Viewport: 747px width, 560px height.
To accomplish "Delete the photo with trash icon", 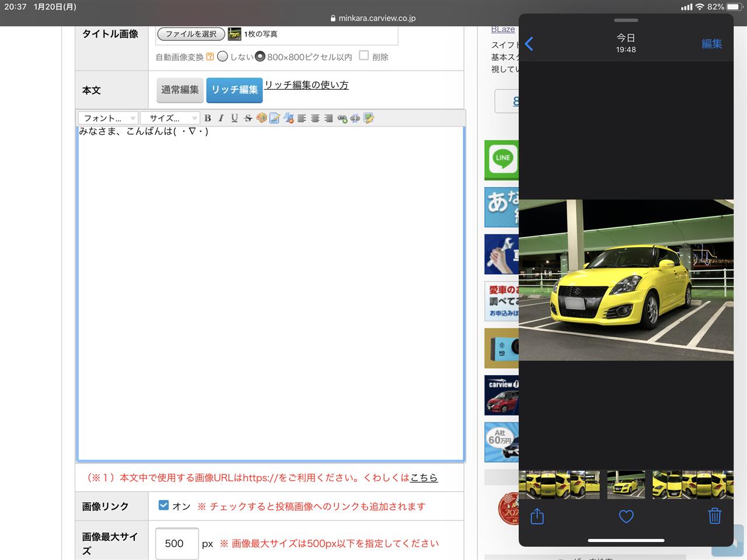I will [x=714, y=516].
